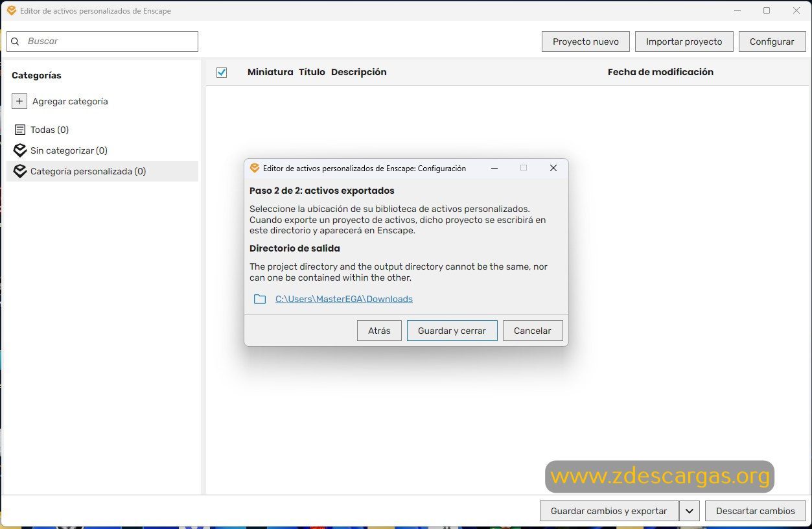Screen dimensions: 812x529
Task: Click the Miniatura column header
Action: coord(270,72)
